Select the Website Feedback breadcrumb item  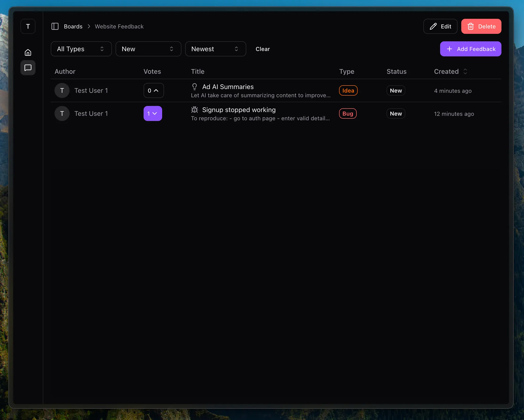click(119, 26)
